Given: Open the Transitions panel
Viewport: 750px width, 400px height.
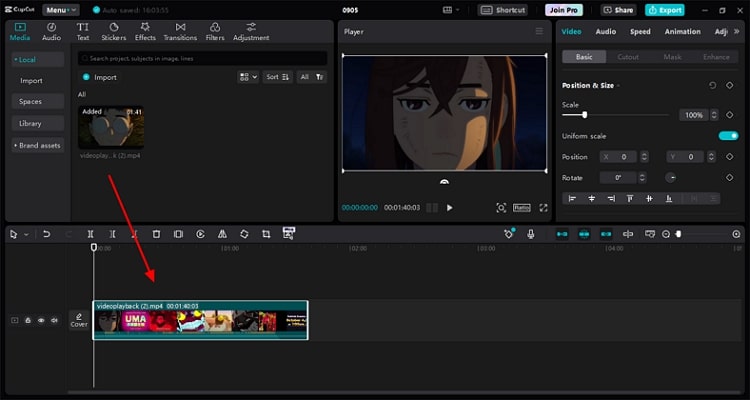Looking at the screenshot, I should tap(180, 31).
